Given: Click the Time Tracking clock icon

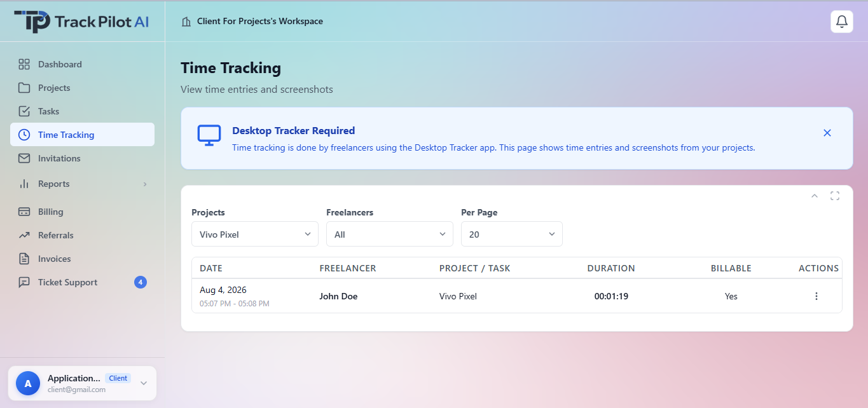Looking at the screenshot, I should 24,135.
